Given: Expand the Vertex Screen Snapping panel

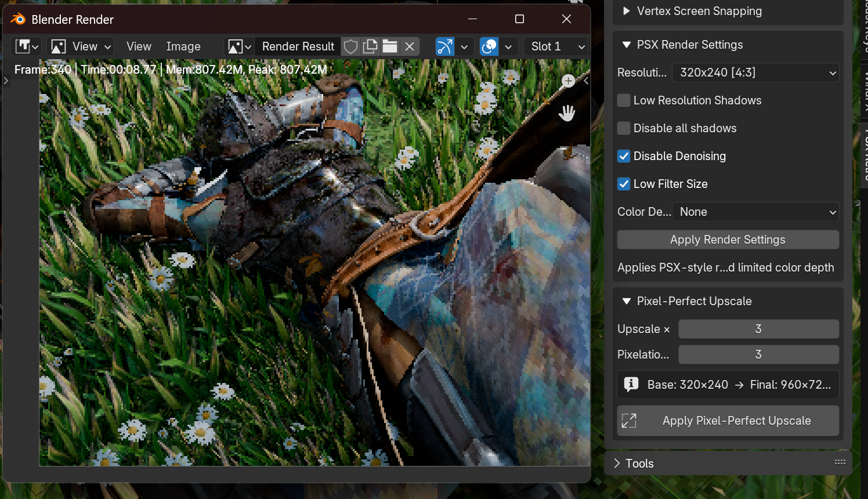Looking at the screenshot, I should click(626, 11).
